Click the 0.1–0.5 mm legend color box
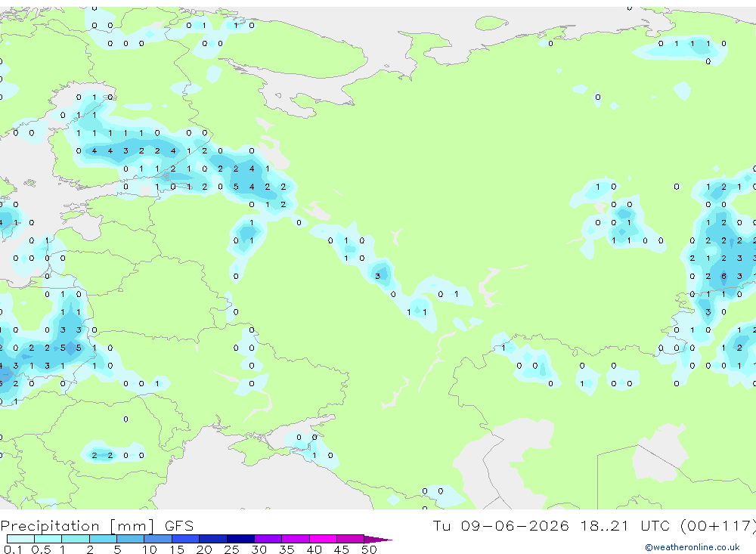The height and width of the screenshot is (554, 756). (20, 539)
